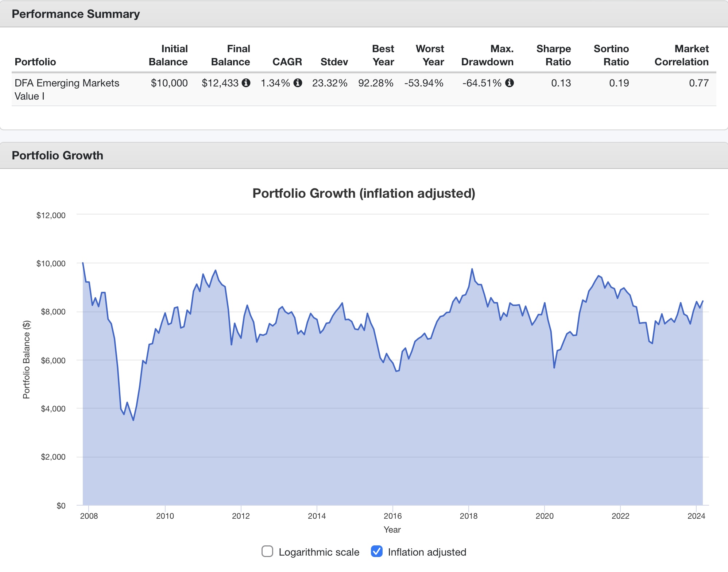Image resolution: width=728 pixels, height=572 pixels.
Task: Click the chart title Portfolio Growth (inflation adjusted)
Action: pyautogui.click(x=364, y=193)
